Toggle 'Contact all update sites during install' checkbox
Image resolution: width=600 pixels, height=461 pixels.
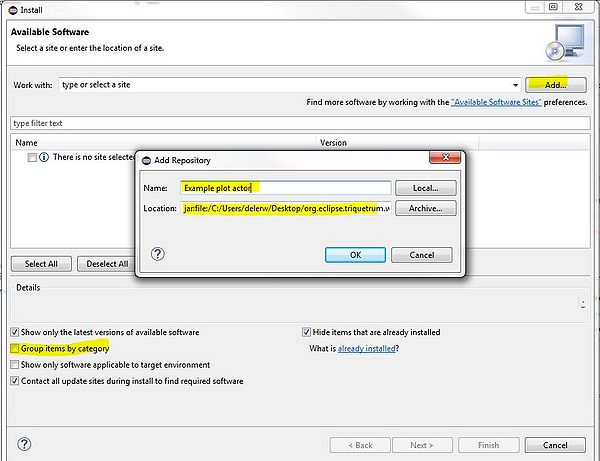click(x=15, y=381)
